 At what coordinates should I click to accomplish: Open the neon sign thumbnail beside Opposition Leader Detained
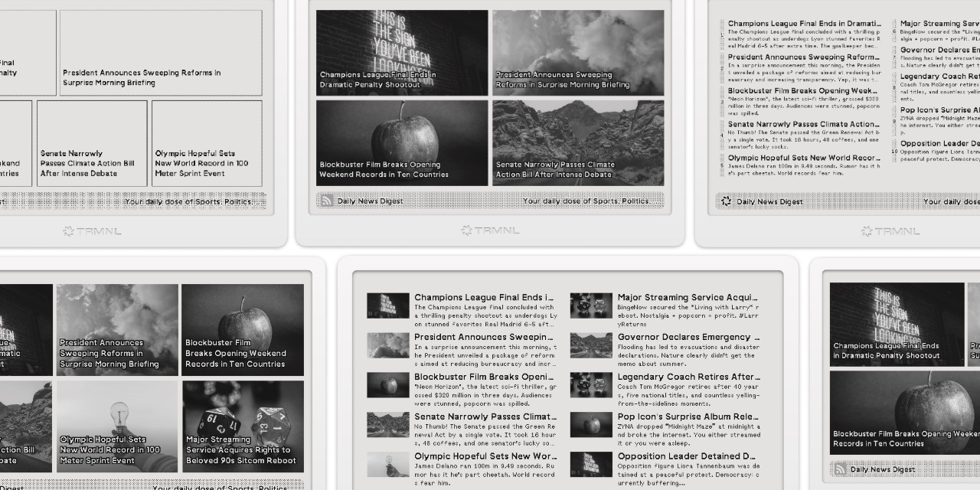(591, 465)
